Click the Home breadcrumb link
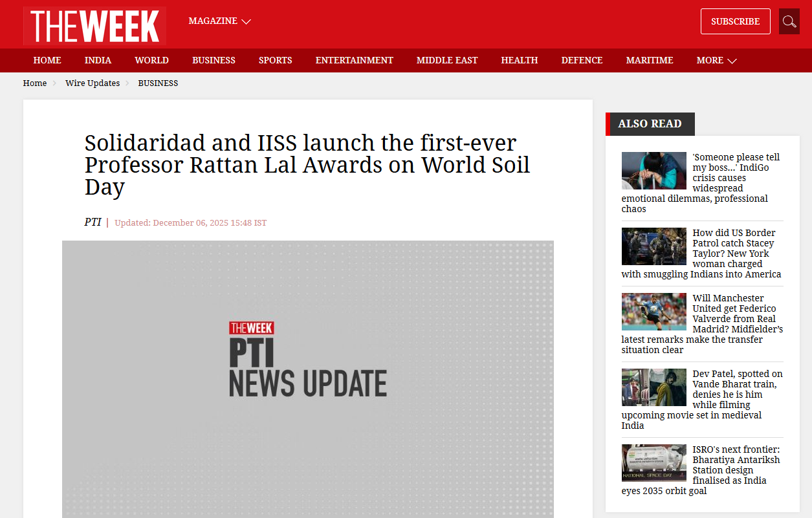The image size is (812, 518). click(35, 83)
